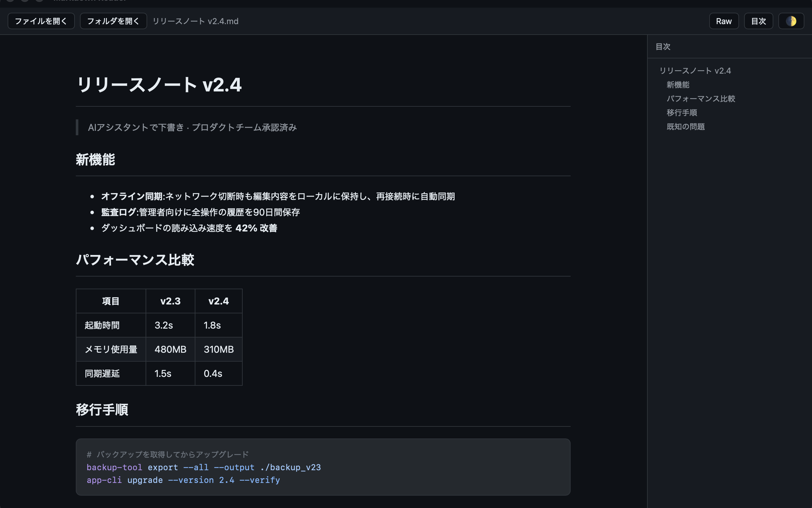Click the オフライン同期 bullet item
This screenshot has width=812, height=508.
[x=278, y=196]
